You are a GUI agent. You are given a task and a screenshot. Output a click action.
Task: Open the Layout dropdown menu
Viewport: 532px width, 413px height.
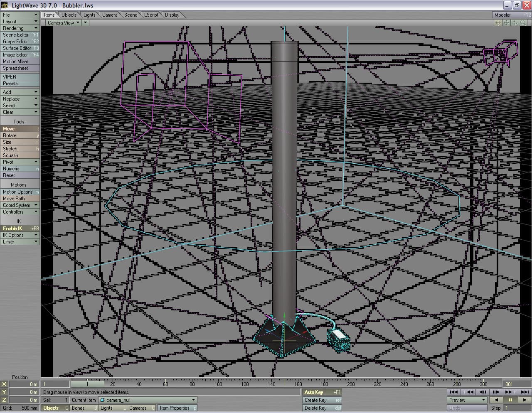[x=20, y=22]
